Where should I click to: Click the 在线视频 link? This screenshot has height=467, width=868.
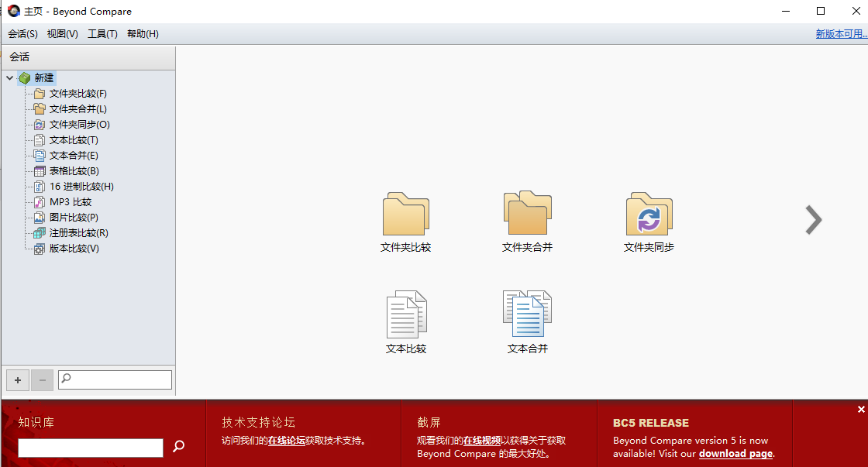pos(481,441)
